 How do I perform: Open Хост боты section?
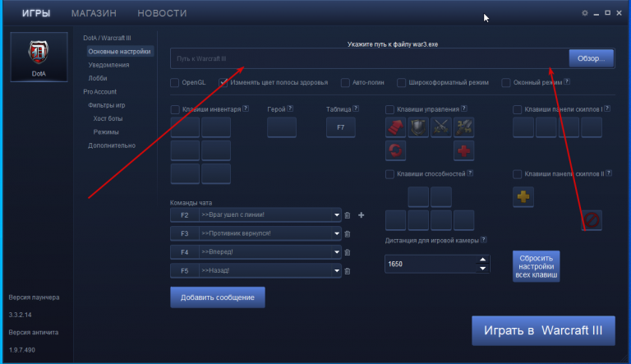[108, 118]
